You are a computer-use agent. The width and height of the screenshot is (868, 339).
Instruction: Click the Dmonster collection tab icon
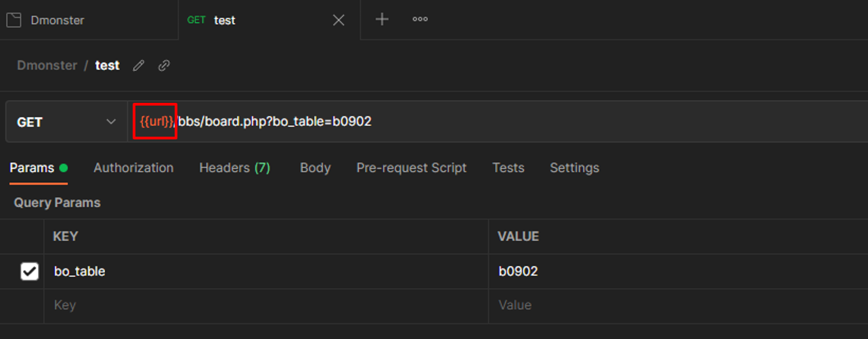click(x=14, y=20)
